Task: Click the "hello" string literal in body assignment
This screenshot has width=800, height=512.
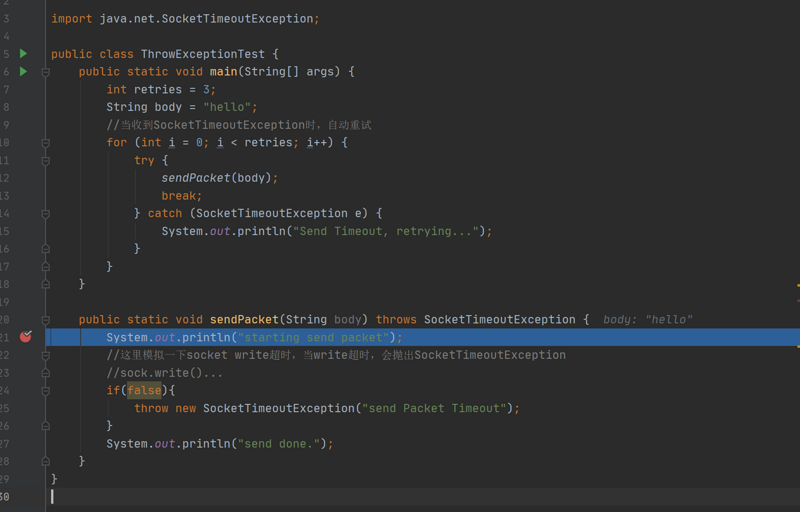Action: 227,107
